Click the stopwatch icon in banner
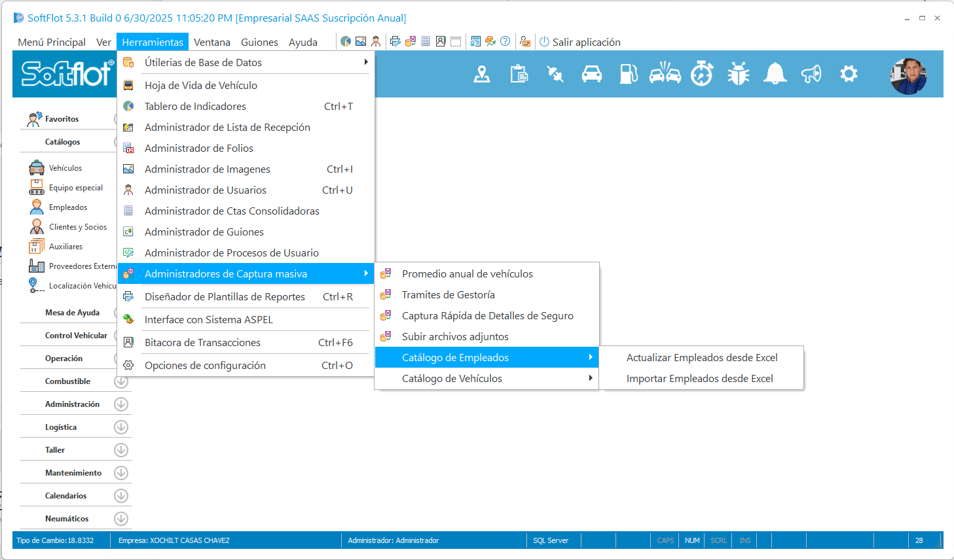 pyautogui.click(x=702, y=75)
